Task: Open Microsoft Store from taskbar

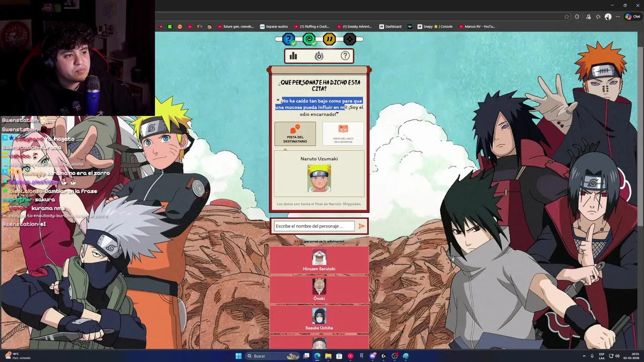Action: pyautogui.click(x=339, y=356)
